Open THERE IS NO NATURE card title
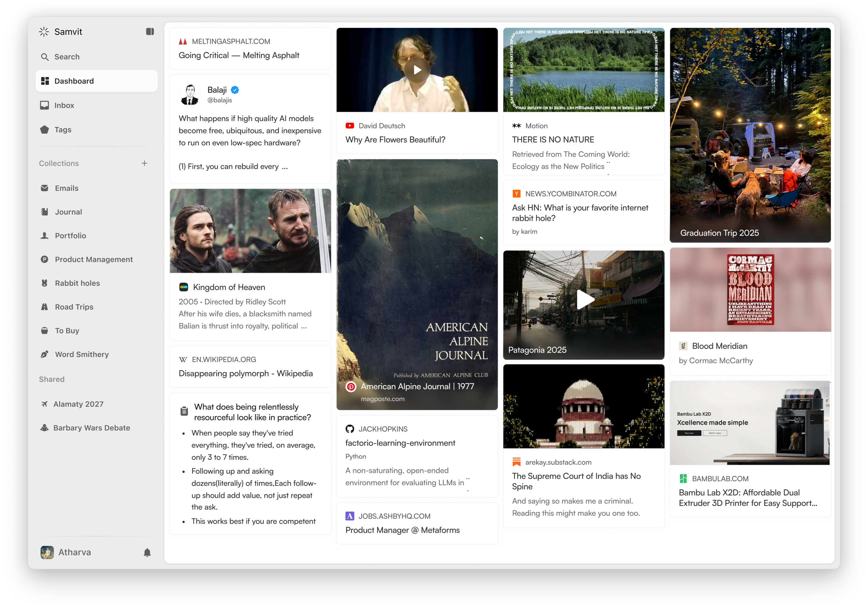Viewport: 868px width, 608px height. click(553, 140)
